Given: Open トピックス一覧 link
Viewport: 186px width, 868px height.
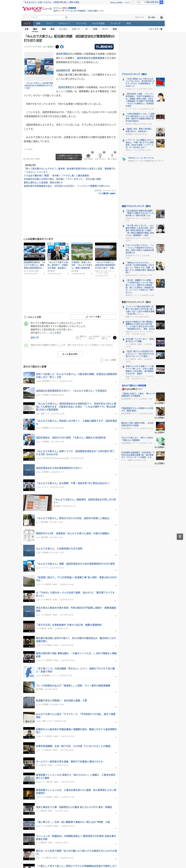Looking at the screenshot, I should 155,29.
